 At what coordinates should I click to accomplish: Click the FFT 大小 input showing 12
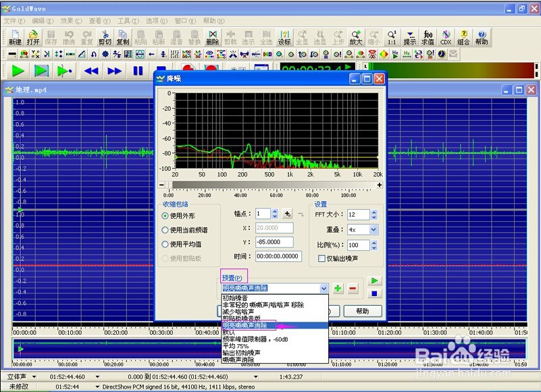click(359, 215)
